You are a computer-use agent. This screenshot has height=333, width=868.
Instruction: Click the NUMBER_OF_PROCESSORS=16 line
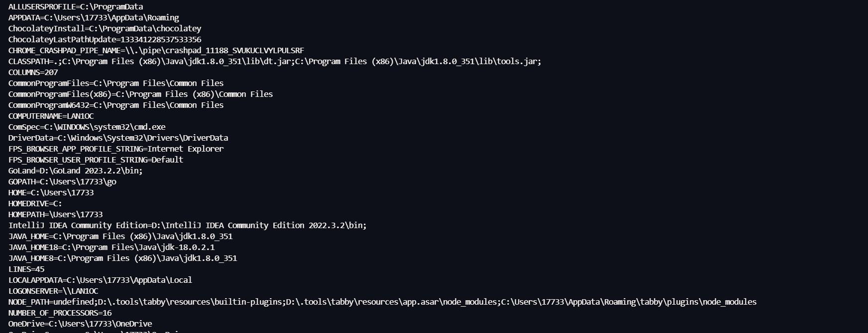click(x=60, y=313)
